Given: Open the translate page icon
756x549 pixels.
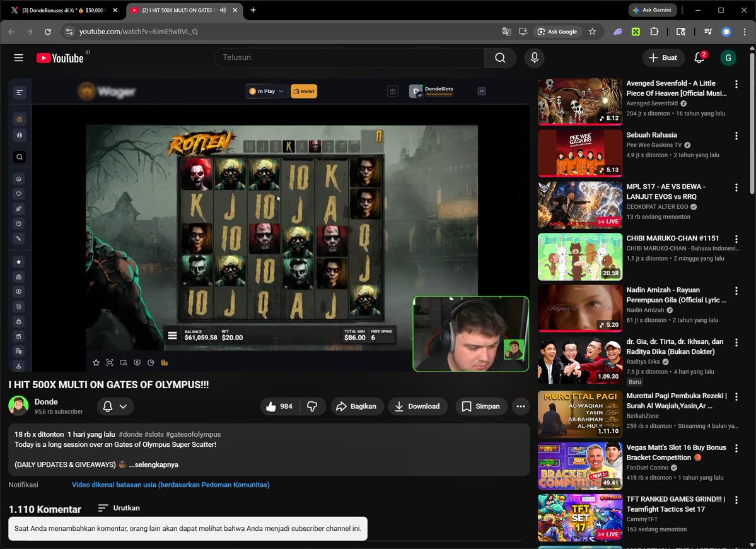Looking at the screenshot, I should (x=506, y=32).
